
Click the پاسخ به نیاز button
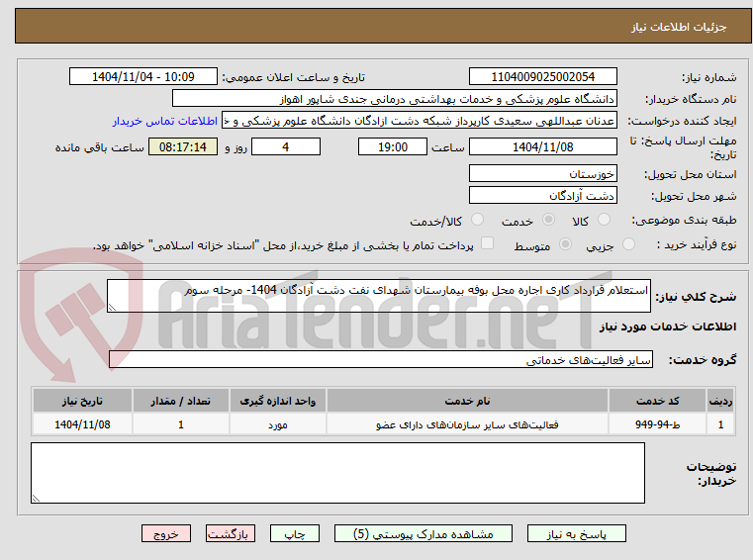pyautogui.click(x=576, y=533)
